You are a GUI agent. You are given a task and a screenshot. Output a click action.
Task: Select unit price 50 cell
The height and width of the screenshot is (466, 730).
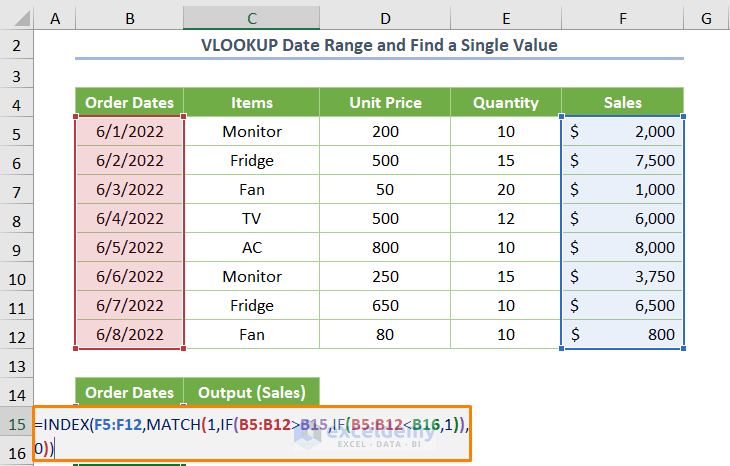tap(385, 189)
